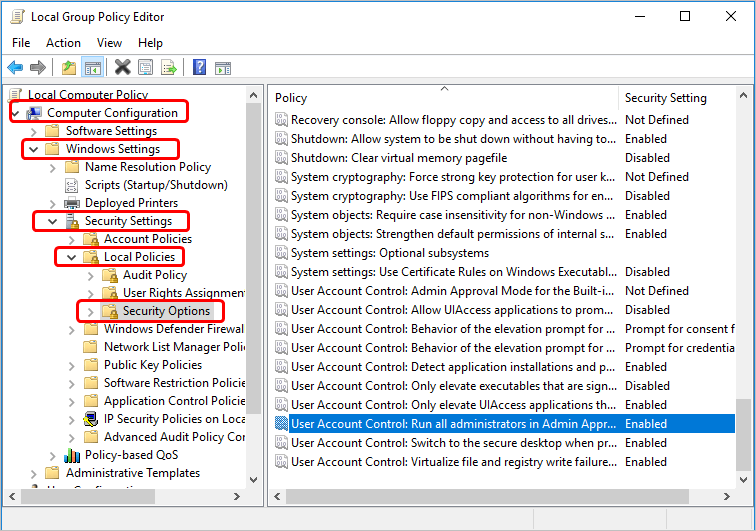The width and height of the screenshot is (756, 531).
Task: Click the Up one level folder icon
Action: pyautogui.click(x=68, y=67)
